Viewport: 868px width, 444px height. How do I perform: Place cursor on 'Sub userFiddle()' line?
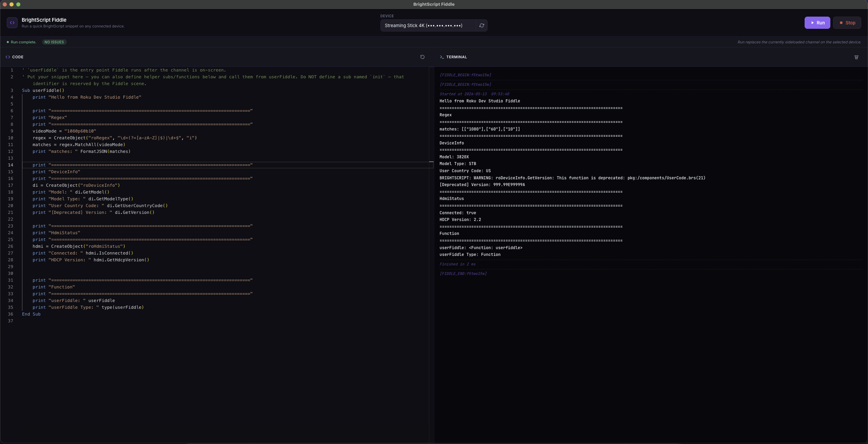pos(43,90)
